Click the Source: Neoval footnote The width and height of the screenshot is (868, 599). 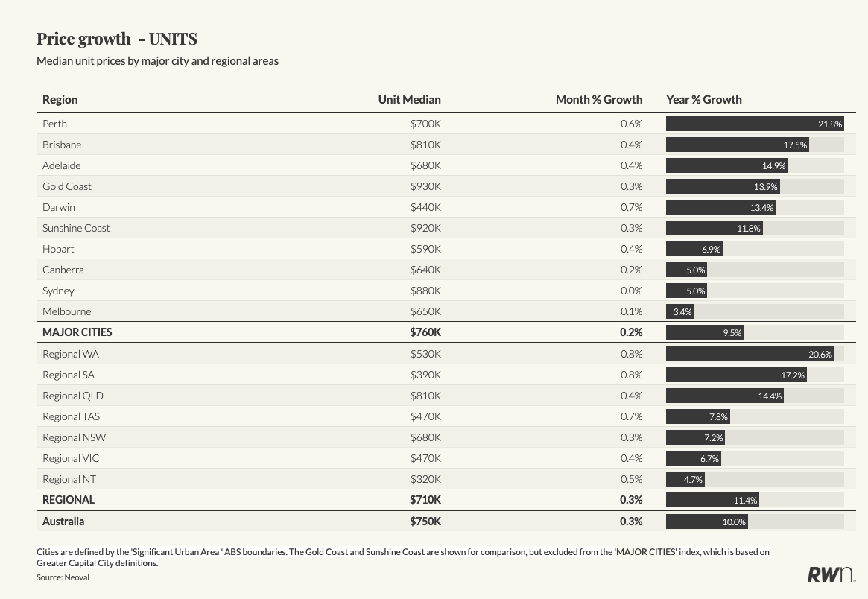pyautogui.click(x=63, y=577)
